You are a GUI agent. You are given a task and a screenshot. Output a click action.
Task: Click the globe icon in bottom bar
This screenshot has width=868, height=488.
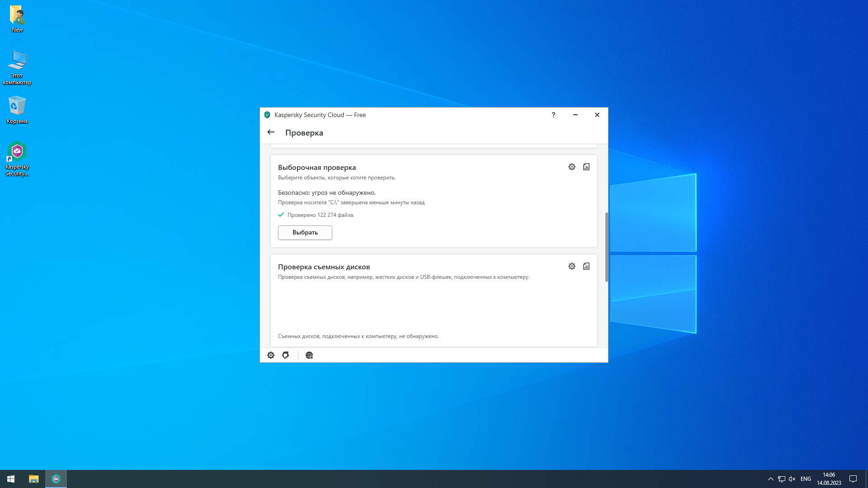309,355
